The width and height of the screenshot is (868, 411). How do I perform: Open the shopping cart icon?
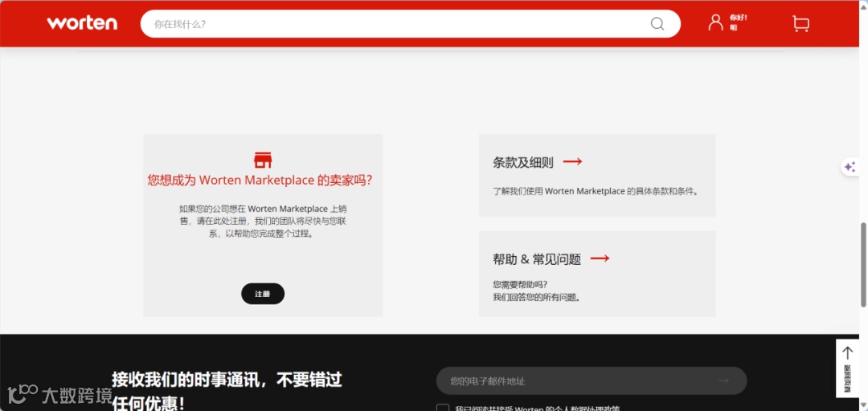[x=800, y=24]
